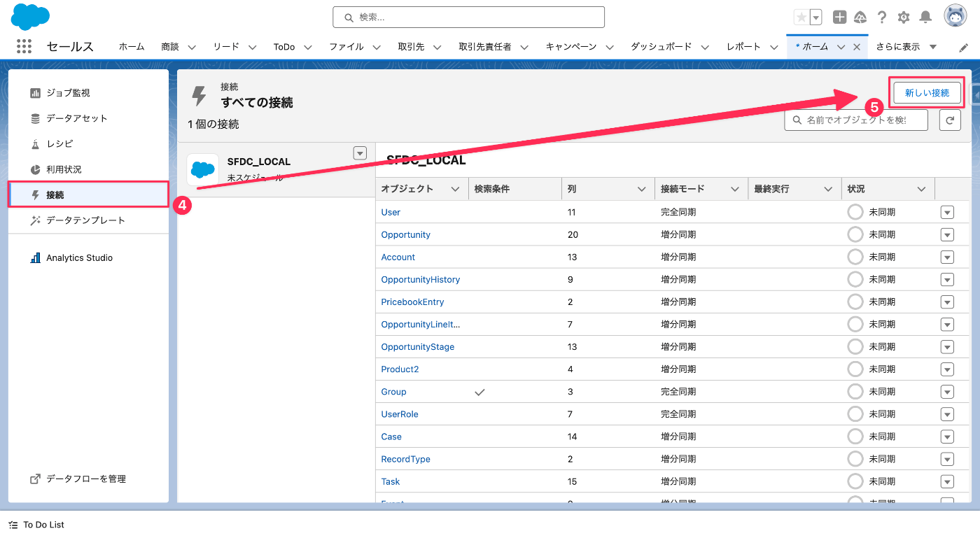Viewport: 980px width, 538px height.
Task: Click the Salesforce cloud logo
Action: [x=30, y=17]
